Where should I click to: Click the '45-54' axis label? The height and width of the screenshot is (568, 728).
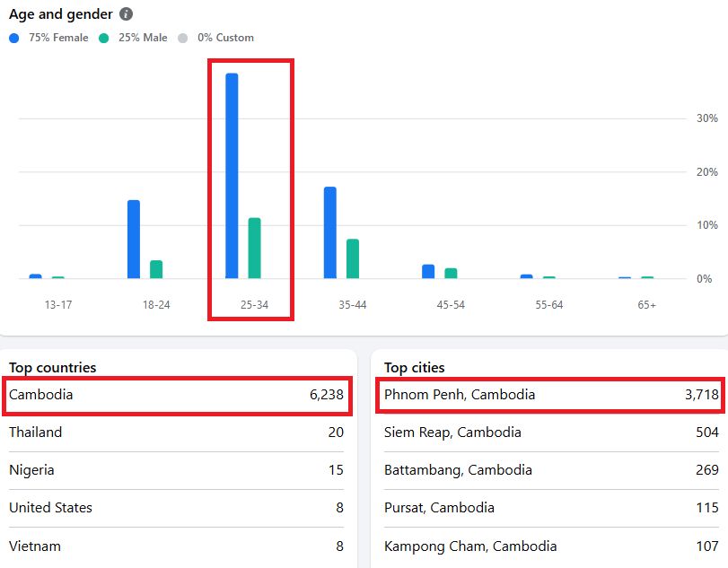tap(451, 305)
